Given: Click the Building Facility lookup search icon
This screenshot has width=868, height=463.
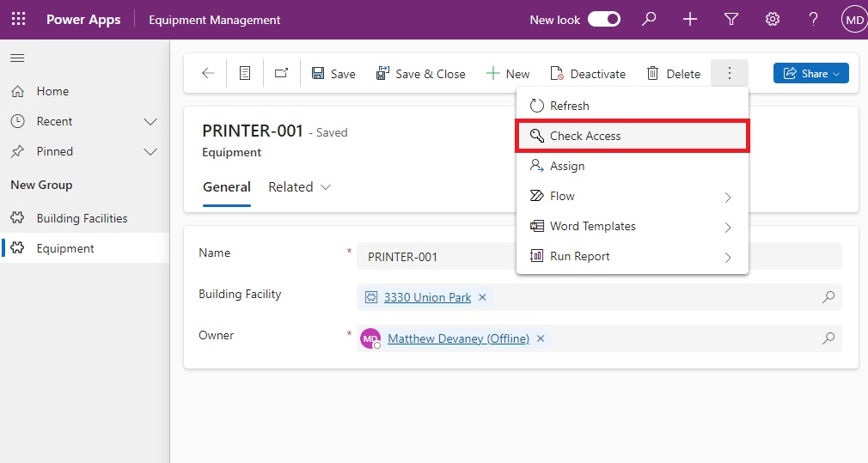Looking at the screenshot, I should [828, 297].
